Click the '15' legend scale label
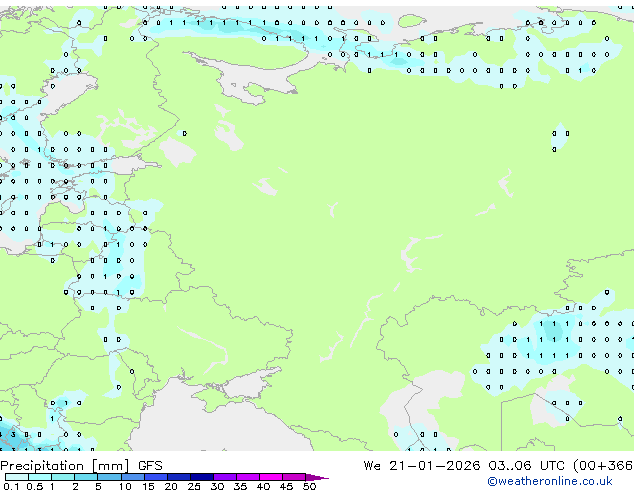Image resolution: width=634 pixels, height=490 pixels. 148,486
